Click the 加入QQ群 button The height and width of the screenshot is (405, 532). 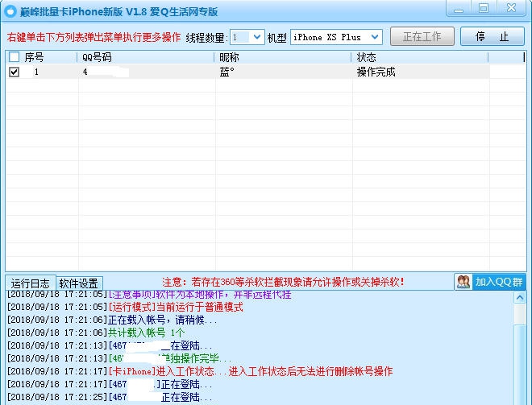490,282
